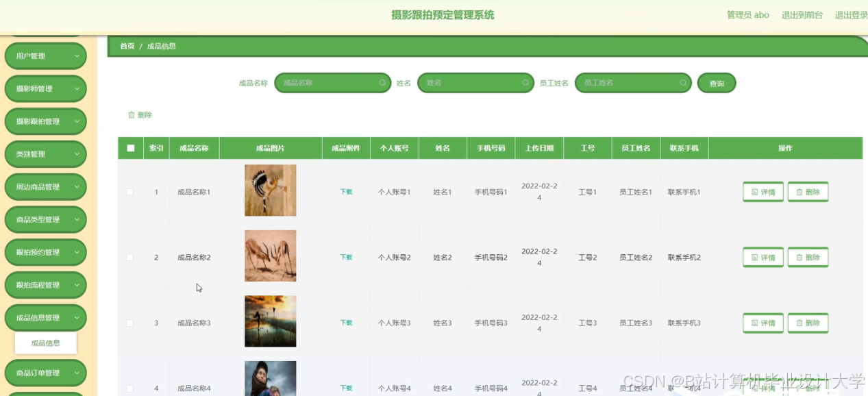Click the cell 员工姓名1
This screenshot has height=396, width=868.
point(636,193)
